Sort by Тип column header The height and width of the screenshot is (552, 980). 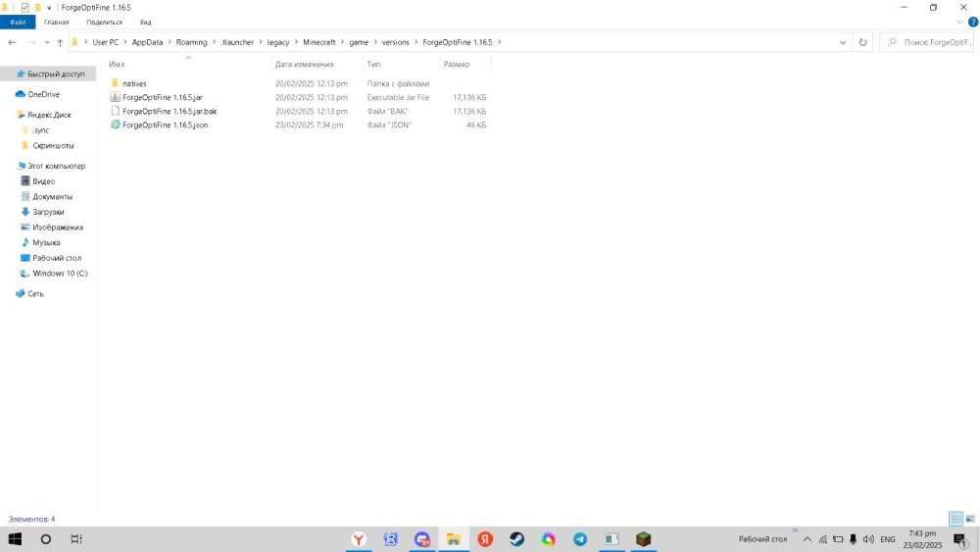tap(373, 65)
